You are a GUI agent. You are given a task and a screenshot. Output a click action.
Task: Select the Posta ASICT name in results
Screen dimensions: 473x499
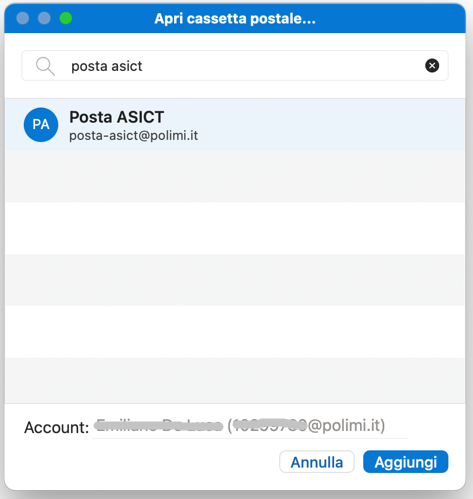(117, 117)
